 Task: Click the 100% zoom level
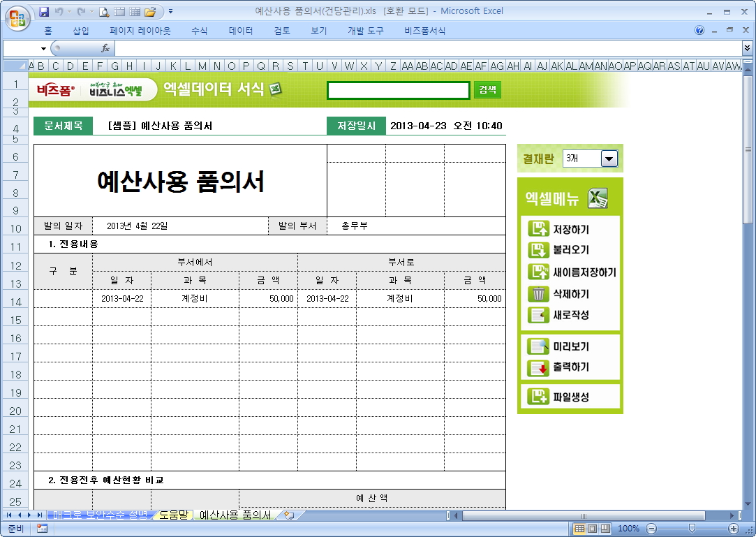[x=628, y=529]
